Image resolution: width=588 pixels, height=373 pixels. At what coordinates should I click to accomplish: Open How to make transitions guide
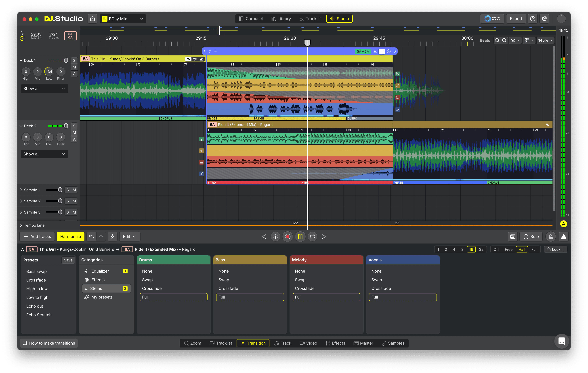point(49,343)
